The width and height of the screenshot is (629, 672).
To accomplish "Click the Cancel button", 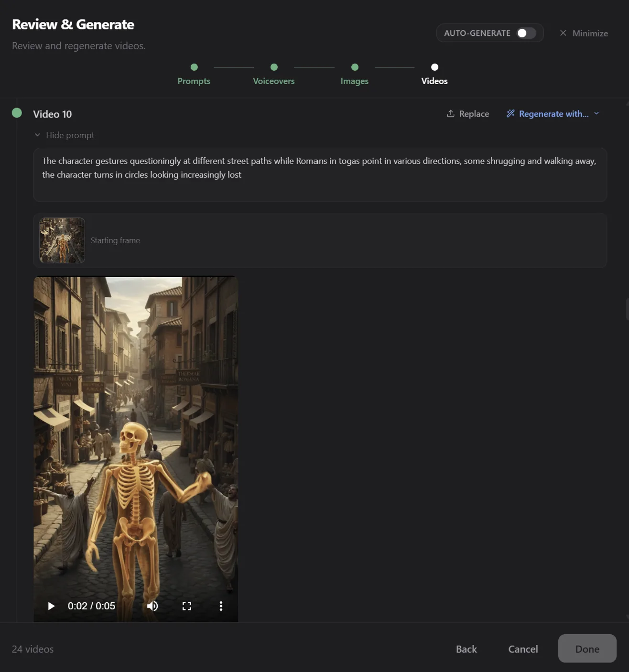I will coord(523,649).
